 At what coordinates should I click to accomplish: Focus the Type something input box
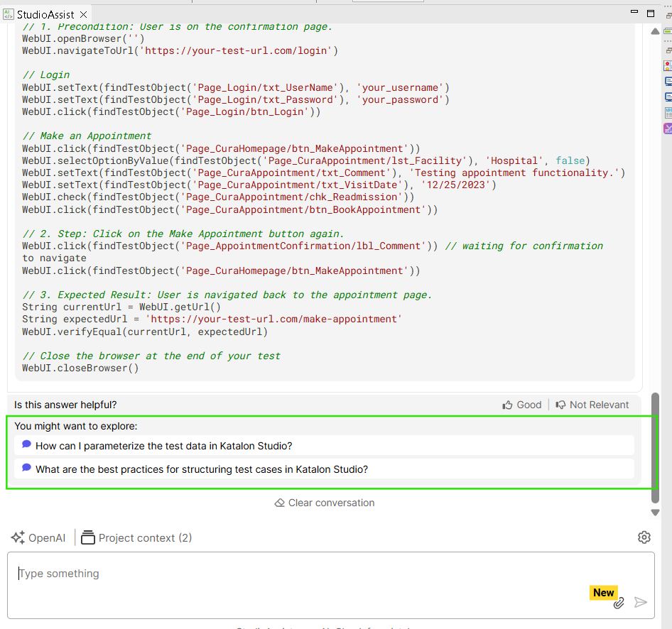331,585
